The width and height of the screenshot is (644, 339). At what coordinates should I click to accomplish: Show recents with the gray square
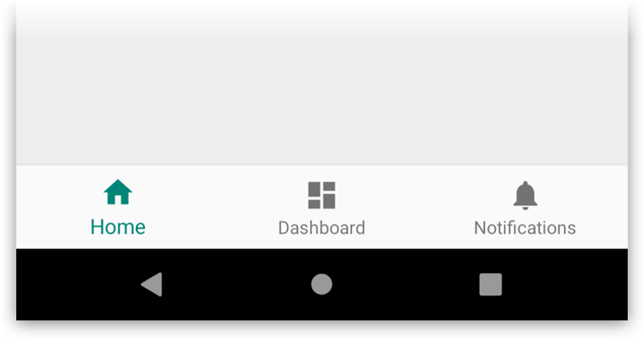pyautogui.click(x=491, y=284)
